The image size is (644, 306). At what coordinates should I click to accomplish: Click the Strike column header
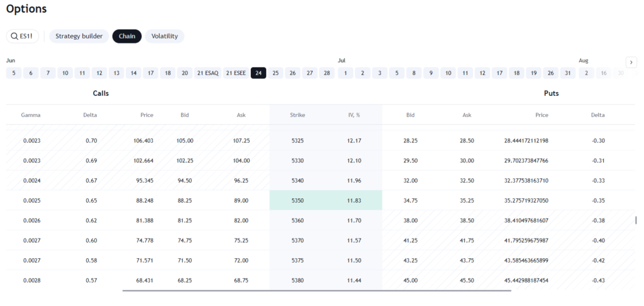coord(297,115)
